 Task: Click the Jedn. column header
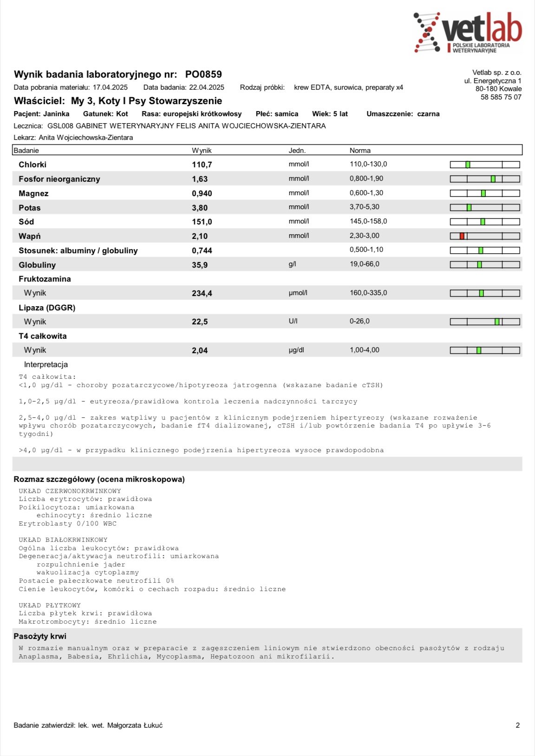pos(297,151)
